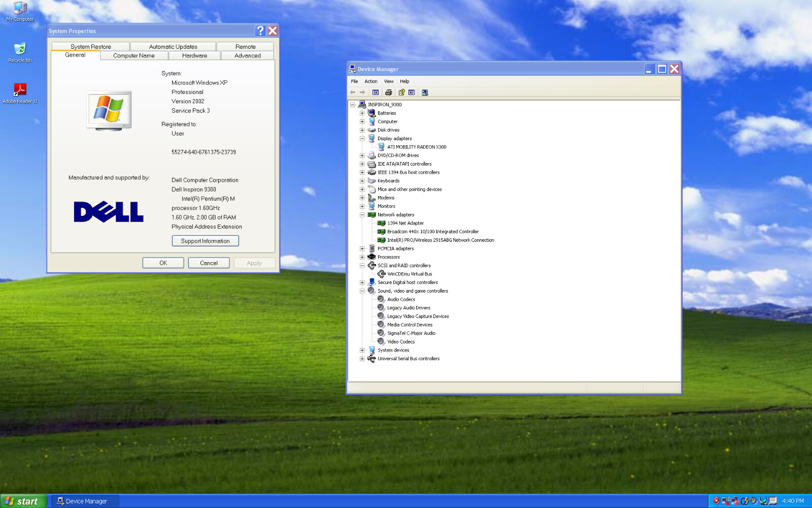Click the Forward arrow in Device Manager toolbar
Image resolution: width=812 pixels, height=508 pixels.
click(x=362, y=92)
